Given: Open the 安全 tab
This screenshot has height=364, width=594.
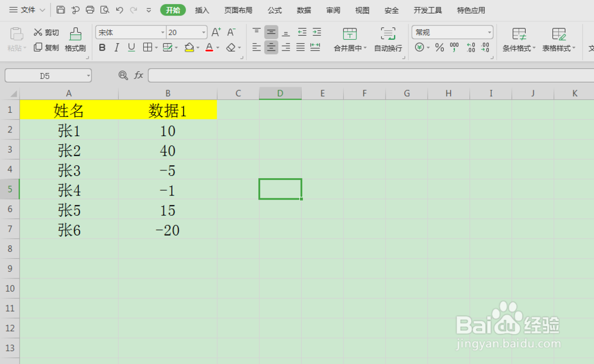Looking at the screenshot, I should point(391,10).
